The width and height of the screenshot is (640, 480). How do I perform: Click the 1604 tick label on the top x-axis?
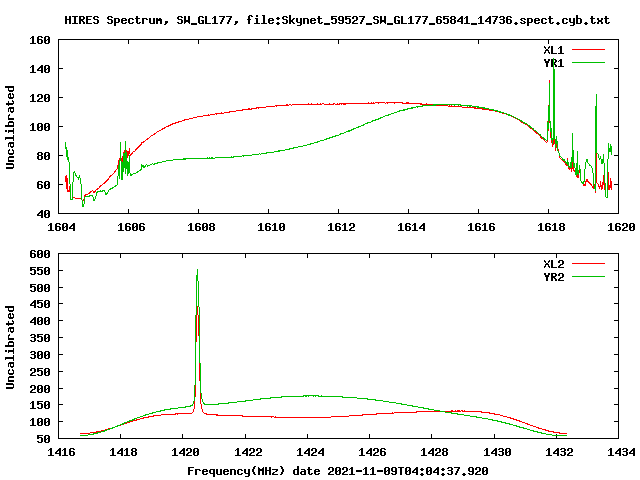click(x=61, y=227)
